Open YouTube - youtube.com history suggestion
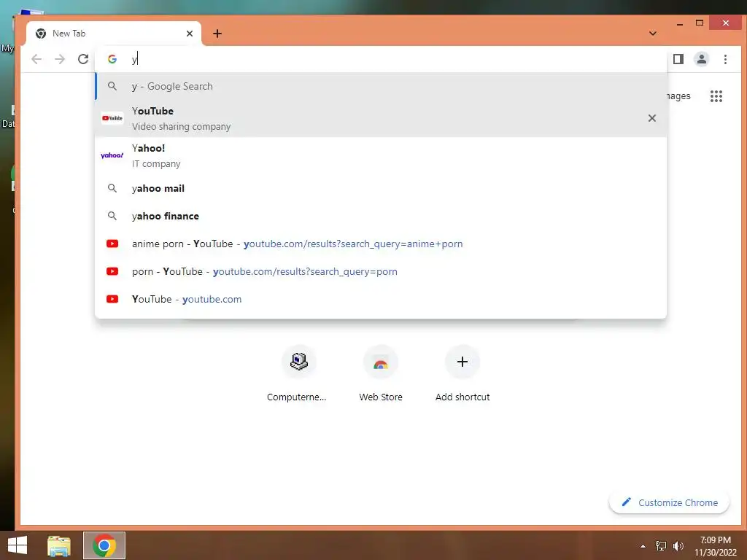Screen dimensions: 747x560 pyautogui.click(x=381, y=299)
